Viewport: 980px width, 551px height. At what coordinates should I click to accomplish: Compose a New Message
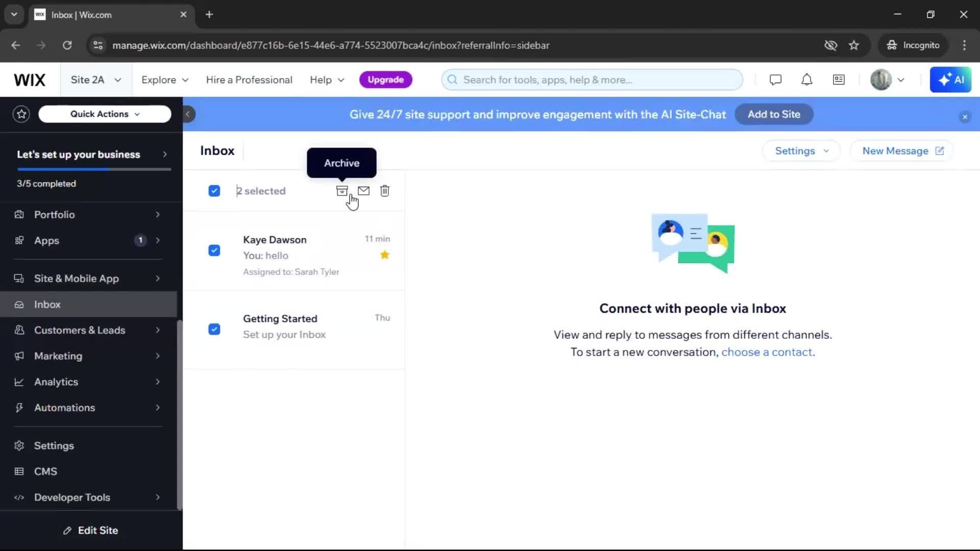(x=902, y=151)
